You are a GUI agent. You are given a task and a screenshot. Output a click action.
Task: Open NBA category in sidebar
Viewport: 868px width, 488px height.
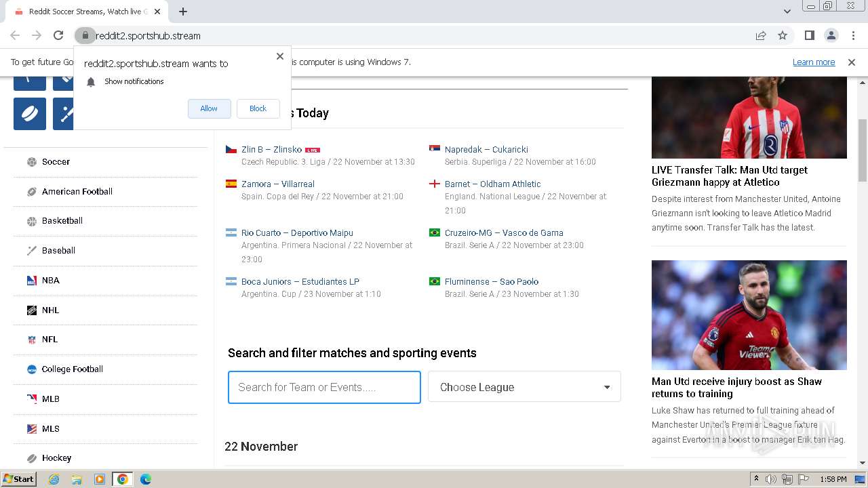tap(51, 281)
